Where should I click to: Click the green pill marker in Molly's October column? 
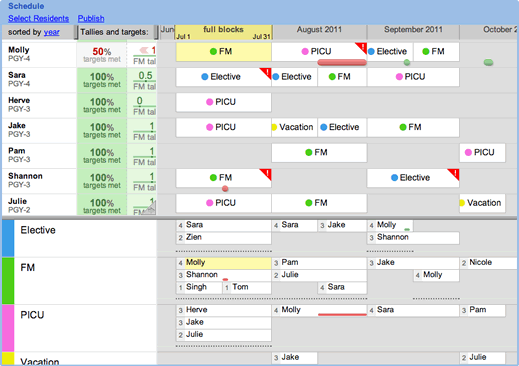click(488, 62)
